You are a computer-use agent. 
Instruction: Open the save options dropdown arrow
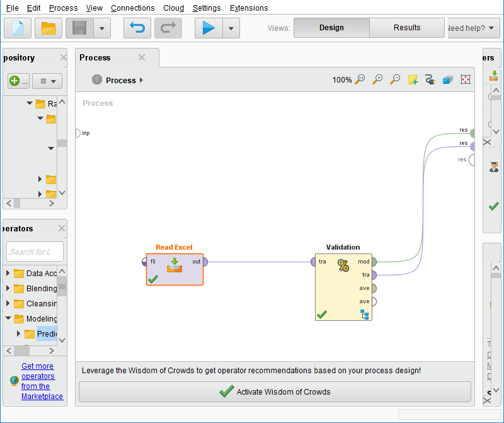point(102,28)
